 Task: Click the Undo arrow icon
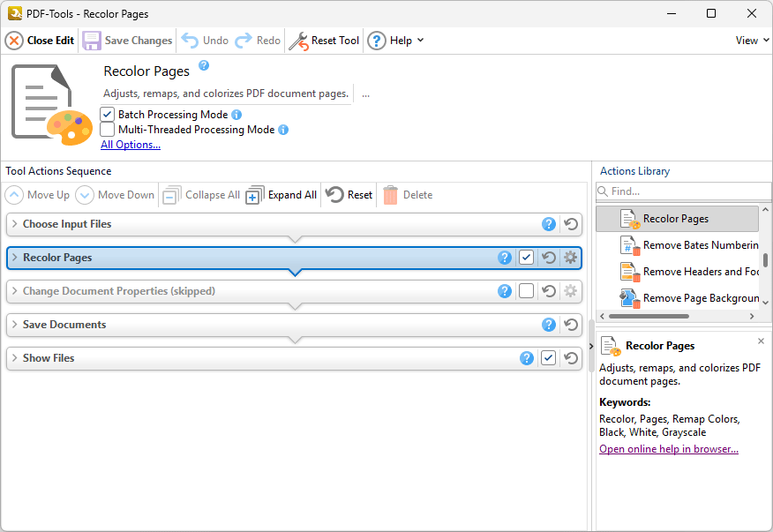click(x=190, y=41)
